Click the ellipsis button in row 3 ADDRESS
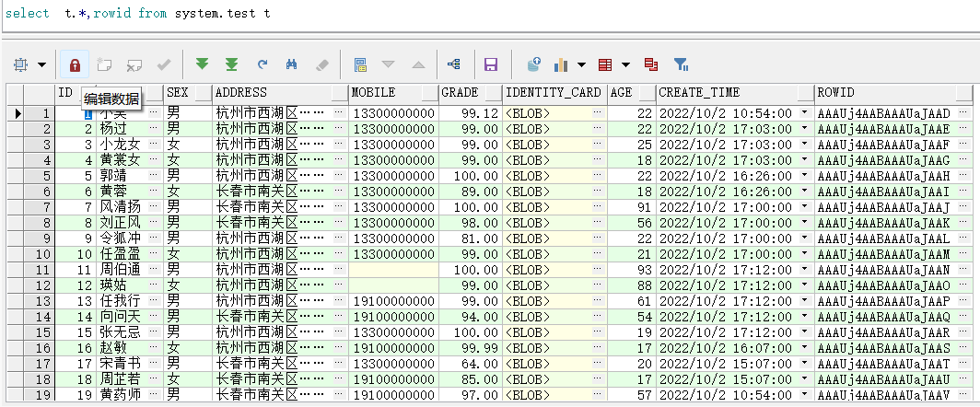 click(338, 145)
